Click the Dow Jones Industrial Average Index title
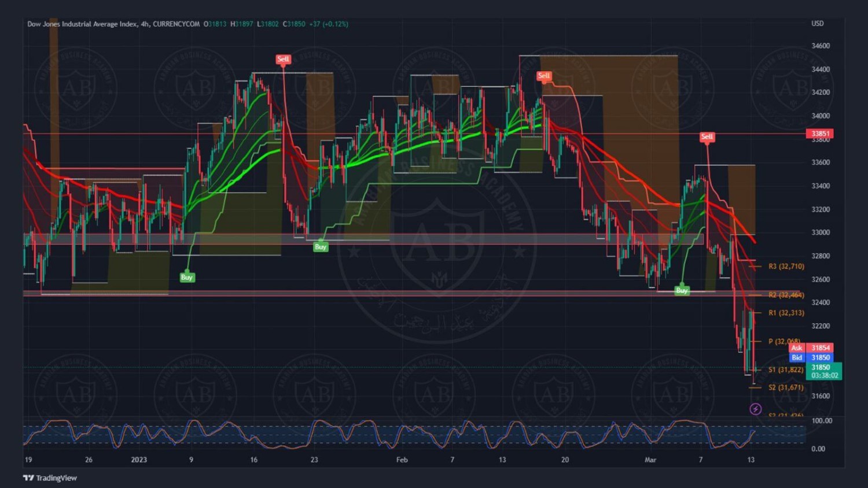Screen dimensions: 868x488 (82, 24)
